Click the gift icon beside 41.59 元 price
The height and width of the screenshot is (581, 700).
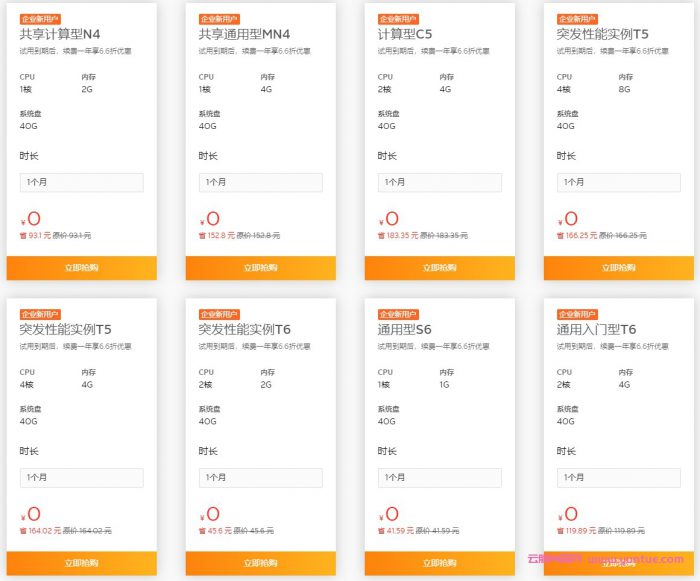[381, 531]
